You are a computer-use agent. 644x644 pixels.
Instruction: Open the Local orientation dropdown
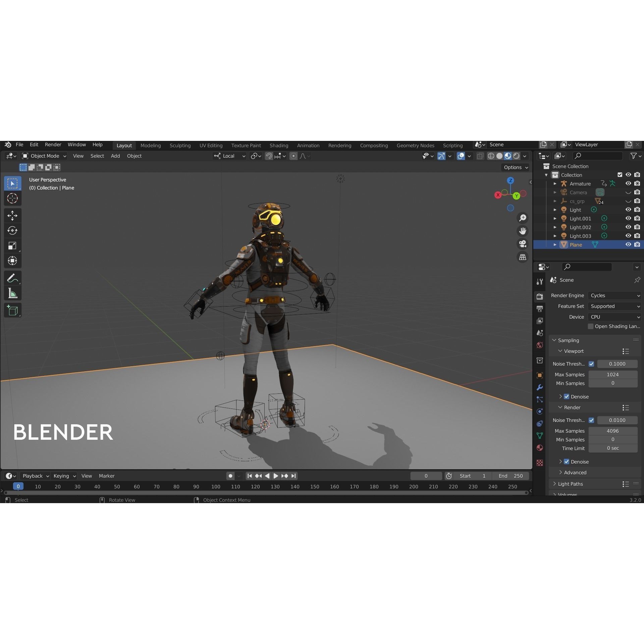tap(229, 156)
